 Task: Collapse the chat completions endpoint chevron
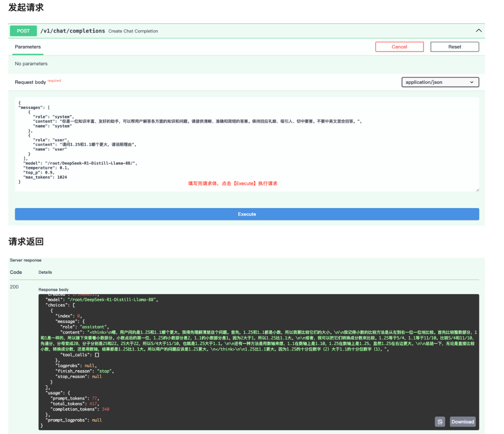[479, 31]
